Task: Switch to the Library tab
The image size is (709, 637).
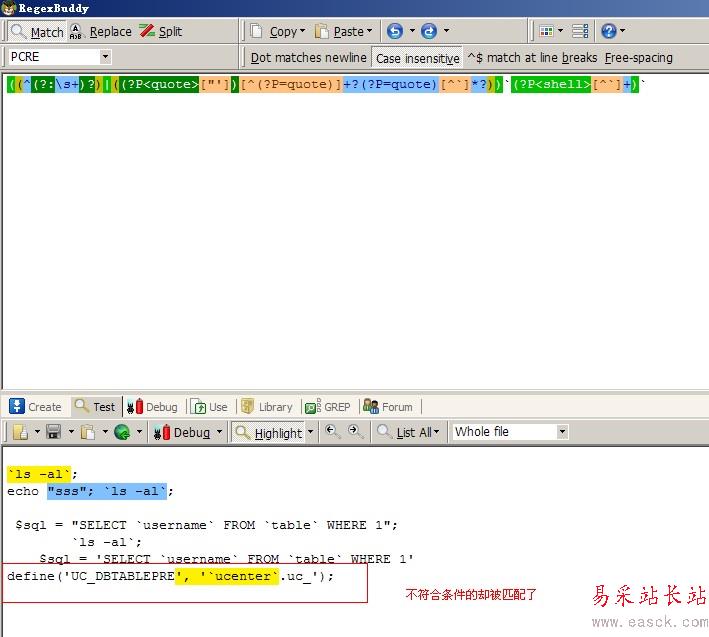Action: pos(267,406)
